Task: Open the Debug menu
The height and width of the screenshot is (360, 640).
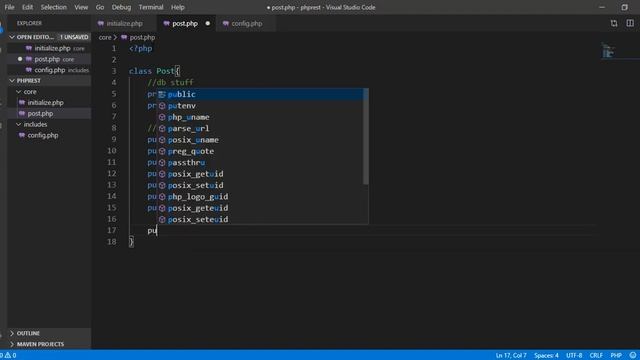Action: [121, 7]
